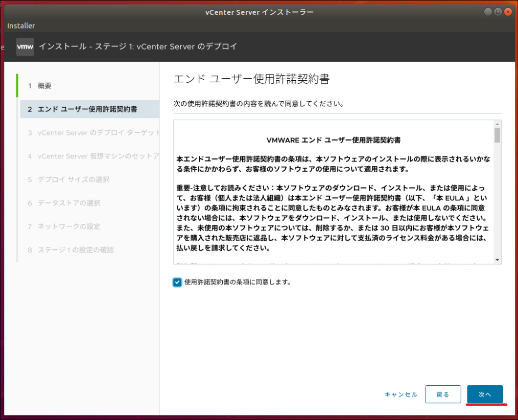The image size is (518, 420).
Task: Click the 次へ (Next) button
Action: [485, 394]
